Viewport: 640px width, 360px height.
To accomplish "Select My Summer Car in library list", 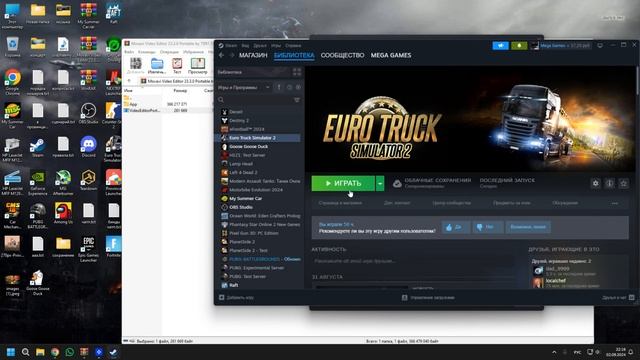I will 245,198.
